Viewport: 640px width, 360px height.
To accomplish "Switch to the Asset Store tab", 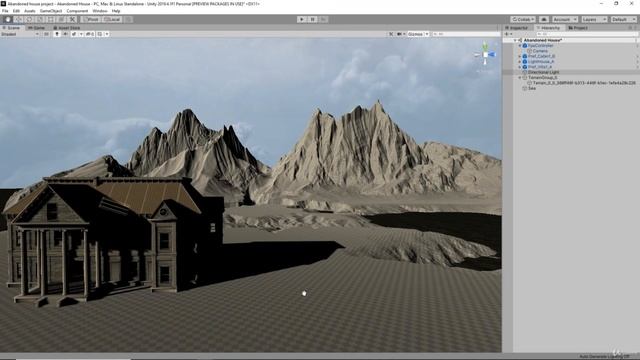I will click(67, 28).
